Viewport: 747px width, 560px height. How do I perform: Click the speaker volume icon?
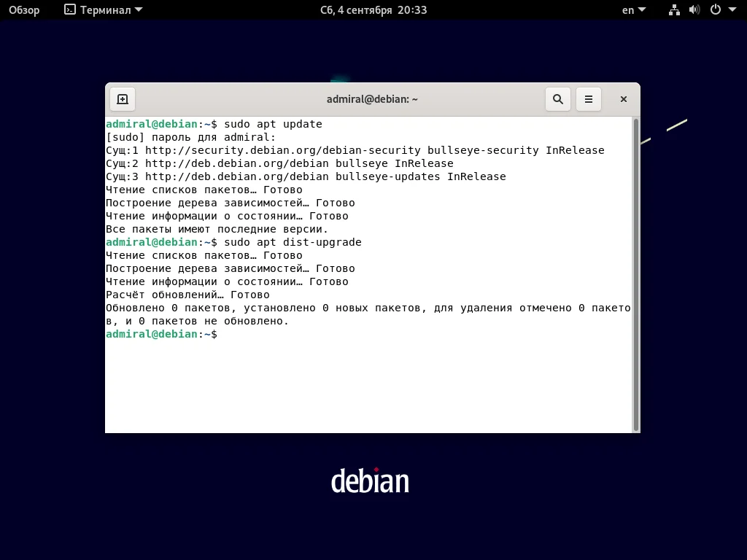(x=694, y=10)
